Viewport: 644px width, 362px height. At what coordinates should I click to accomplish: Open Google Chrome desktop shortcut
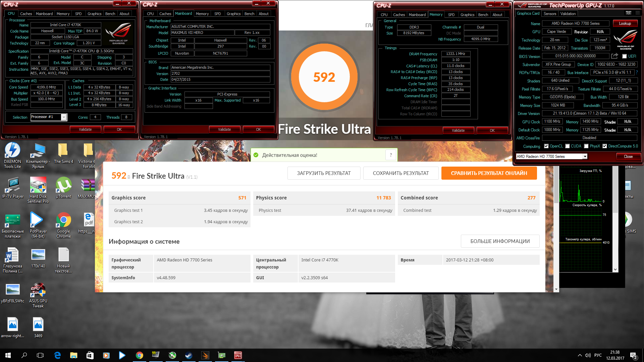63,225
